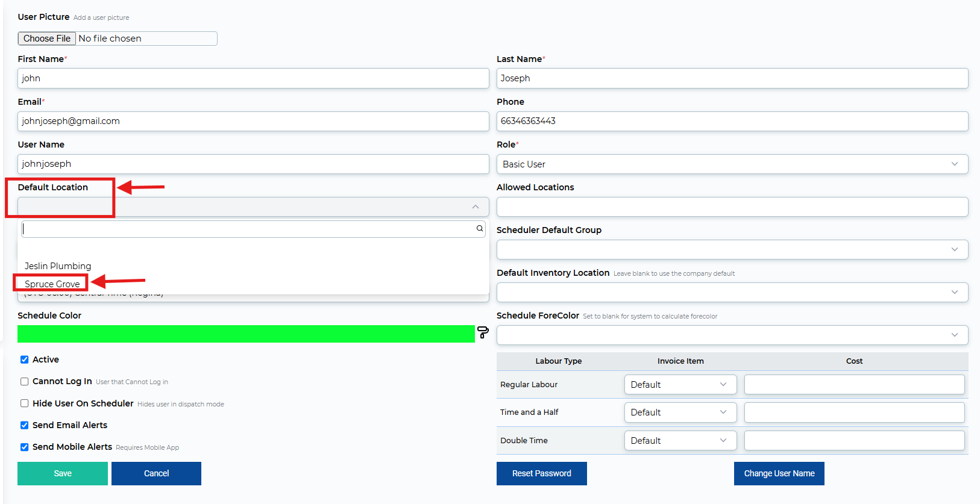Expand the Scheduler Default Group dropdown
The image size is (980, 504).
point(732,250)
